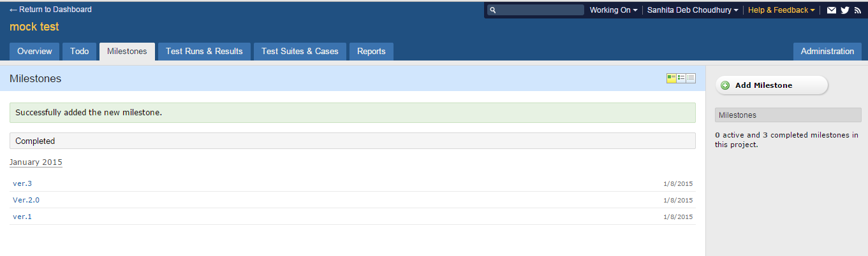Open the Test Suites & Cases tab
868x256 pixels.
click(x=300, y=52)
